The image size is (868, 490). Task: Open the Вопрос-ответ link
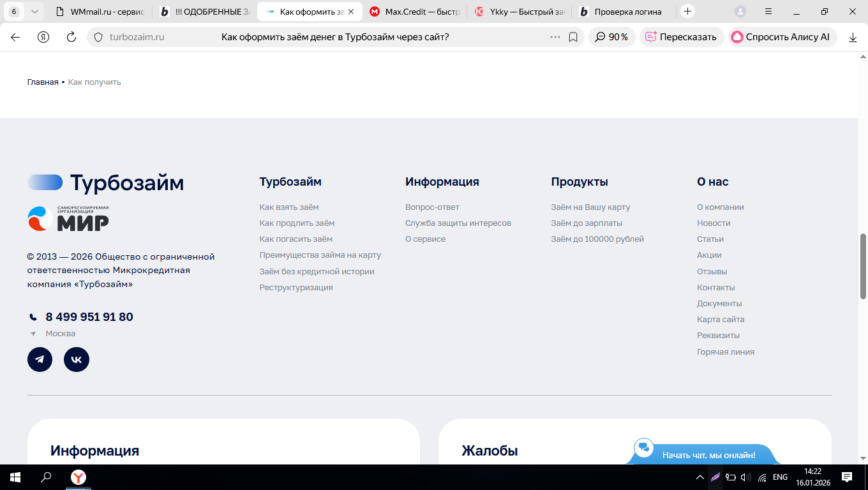pyautogui.click(x=432, y=207)
